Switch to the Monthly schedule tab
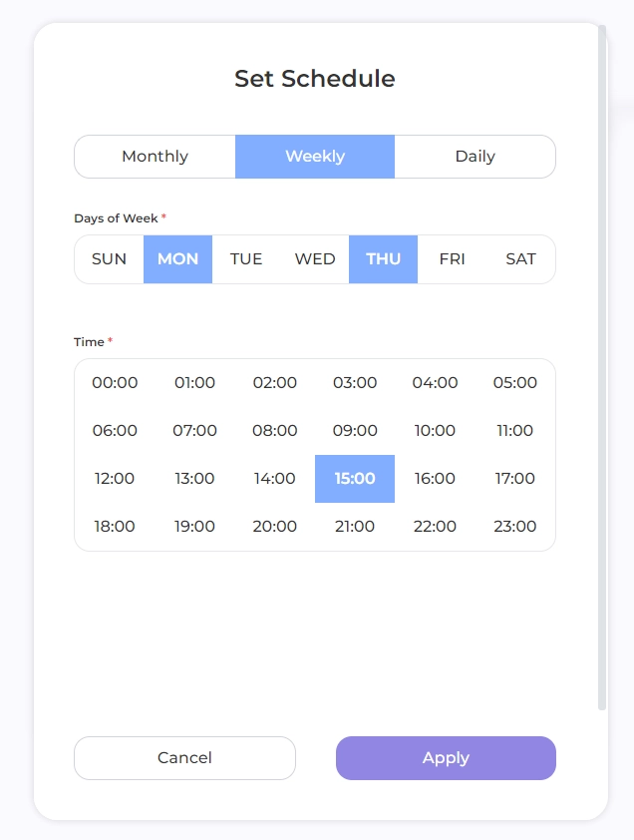 point(155,157)
